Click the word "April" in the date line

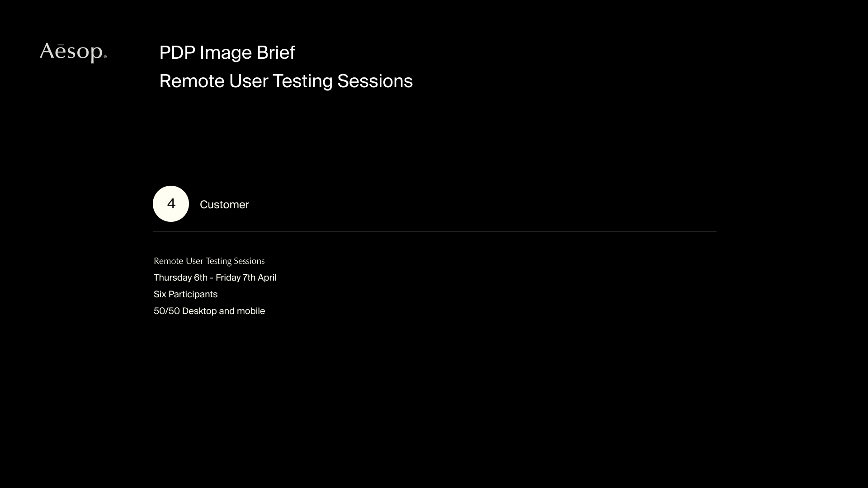point(267,277)
